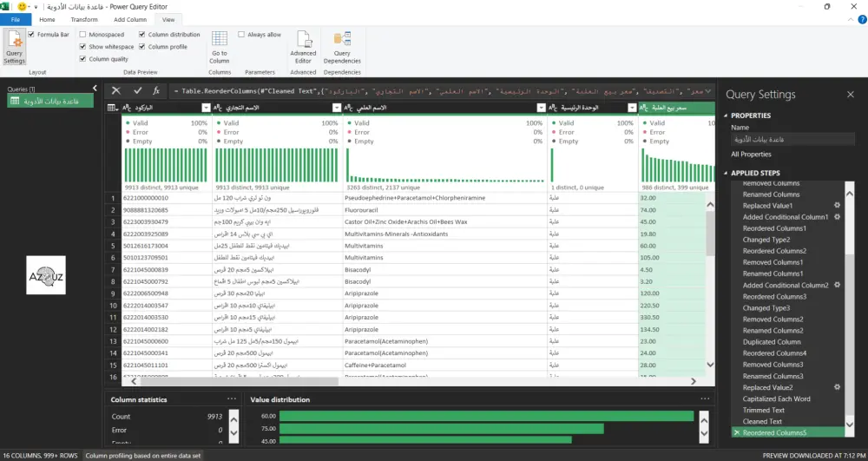Click data type icon of الوحدة الرئيسية column
The image size is (868, 461).
(x=552, y=108)
